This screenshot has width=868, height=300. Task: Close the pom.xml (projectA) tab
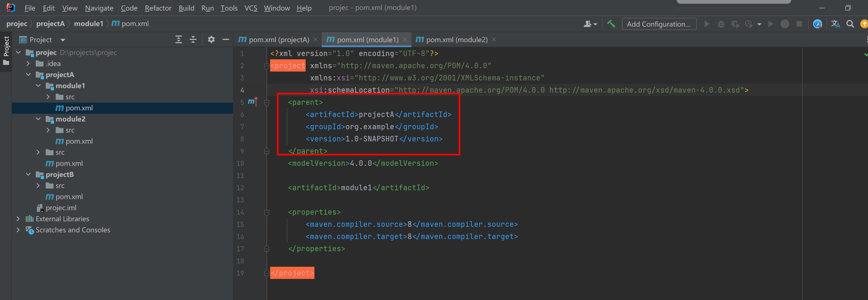(315, 40)
